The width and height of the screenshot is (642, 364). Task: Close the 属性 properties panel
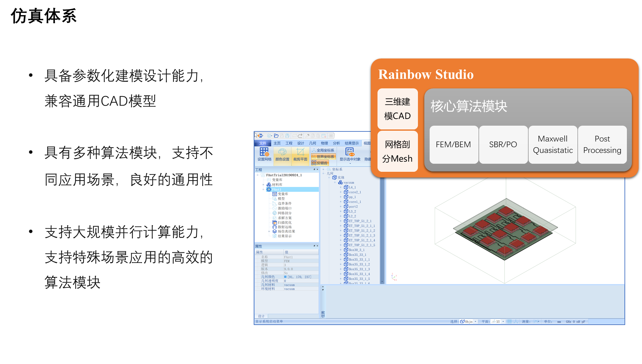317,246
